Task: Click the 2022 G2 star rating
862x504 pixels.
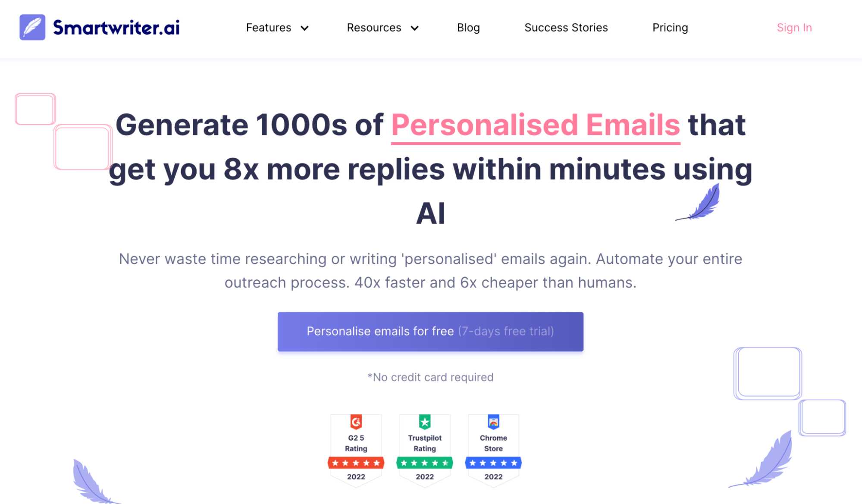Action: click(355, 462)
